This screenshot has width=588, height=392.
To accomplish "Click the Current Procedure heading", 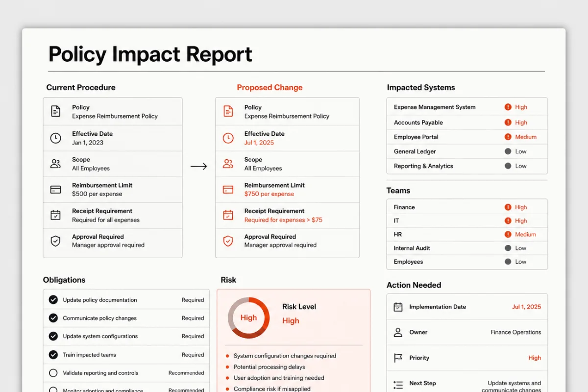I will click(x=81, y=87).
